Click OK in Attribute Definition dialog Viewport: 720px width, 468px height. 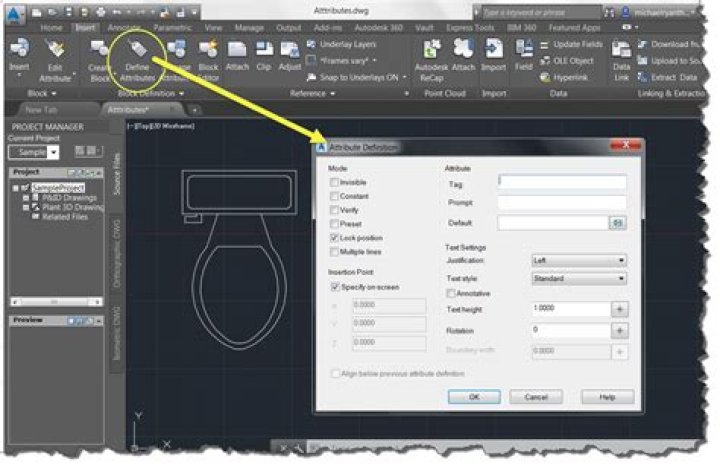click(x=474, y=396)
